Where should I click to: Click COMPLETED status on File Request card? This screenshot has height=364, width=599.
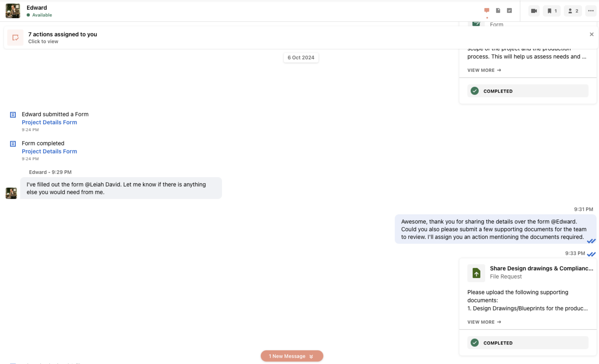[528, 343]
